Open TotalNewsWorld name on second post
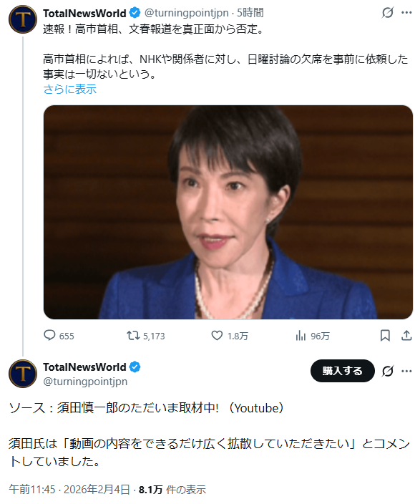The image size is (420, 504). click(84, 367)
